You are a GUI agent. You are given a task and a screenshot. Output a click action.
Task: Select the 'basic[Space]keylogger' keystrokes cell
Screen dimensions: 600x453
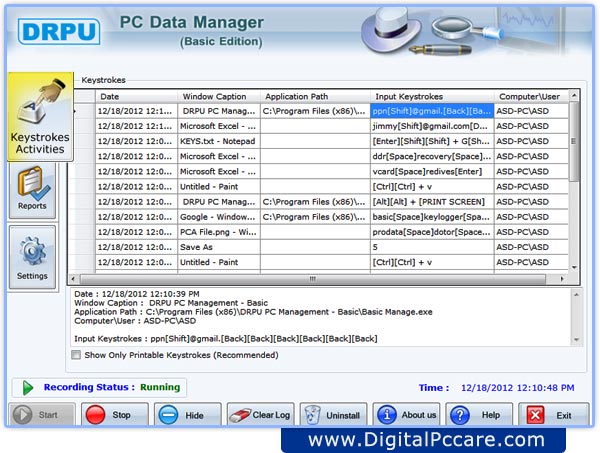432,217
